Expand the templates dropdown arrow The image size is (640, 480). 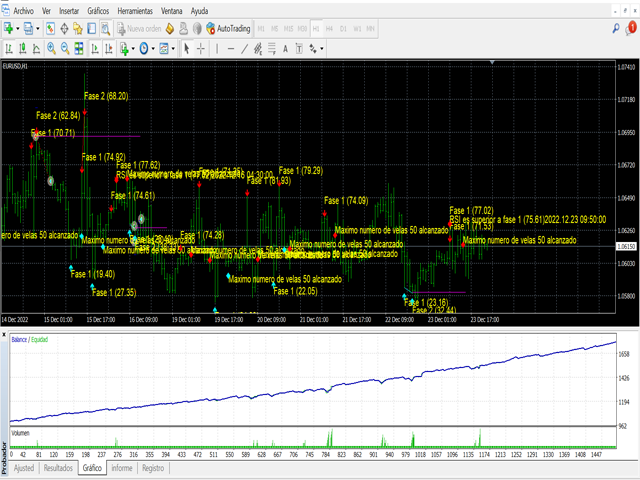coord(173,49)
